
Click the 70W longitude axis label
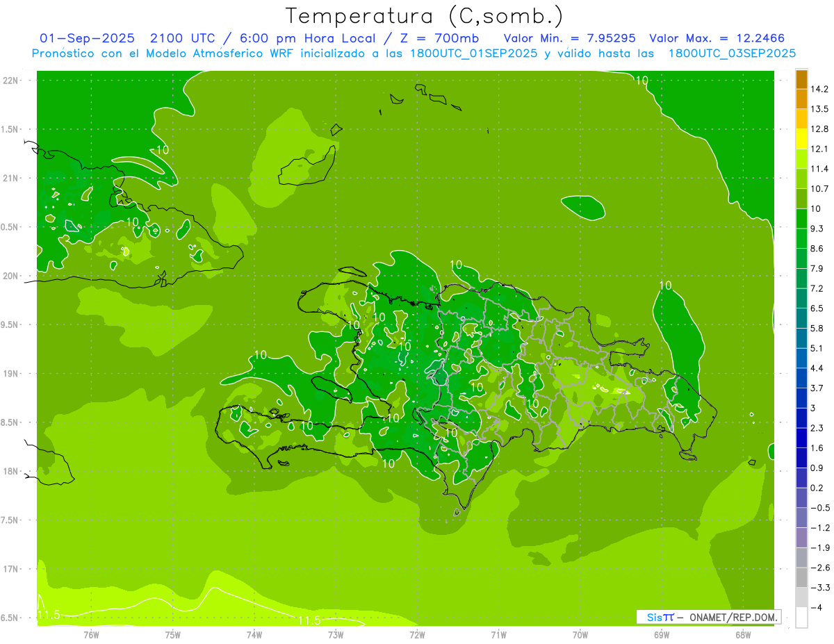[580, 634]
